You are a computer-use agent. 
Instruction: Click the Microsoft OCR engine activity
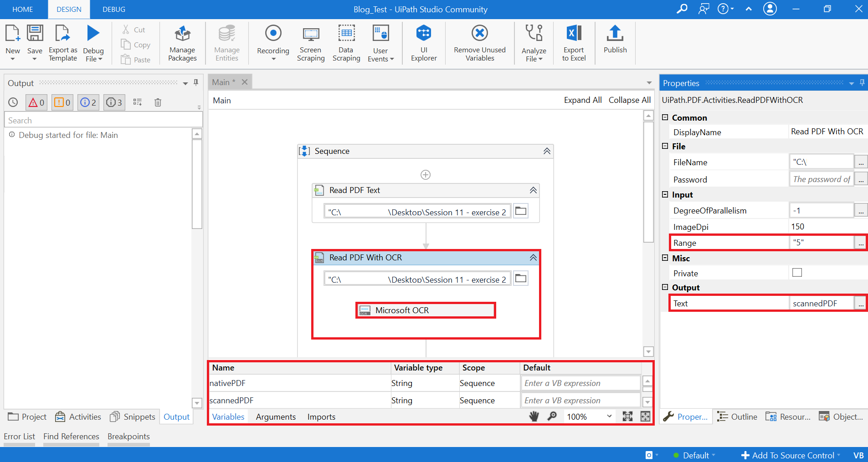click(426, 310)
